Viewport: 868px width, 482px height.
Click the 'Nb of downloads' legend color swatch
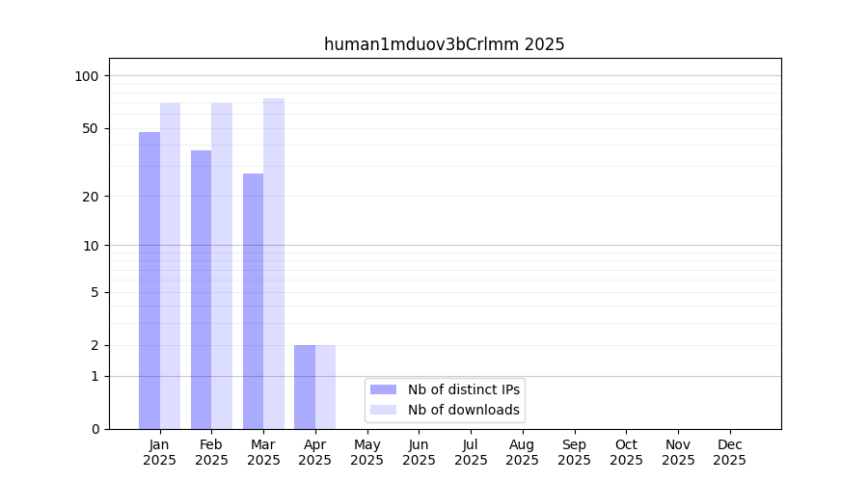tap(383, 410)
